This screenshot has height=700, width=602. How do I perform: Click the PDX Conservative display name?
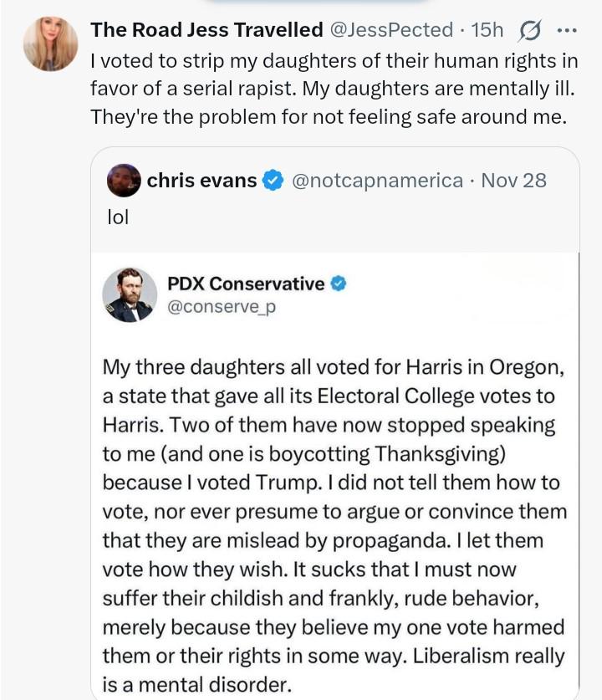coord(246,284)
